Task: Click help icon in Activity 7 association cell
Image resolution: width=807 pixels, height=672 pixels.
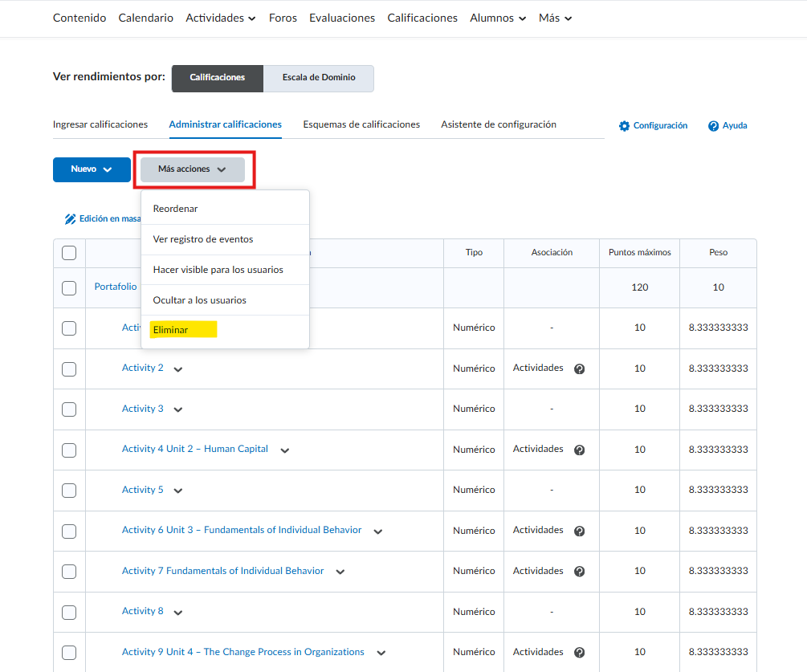Action: pos(579,572)
